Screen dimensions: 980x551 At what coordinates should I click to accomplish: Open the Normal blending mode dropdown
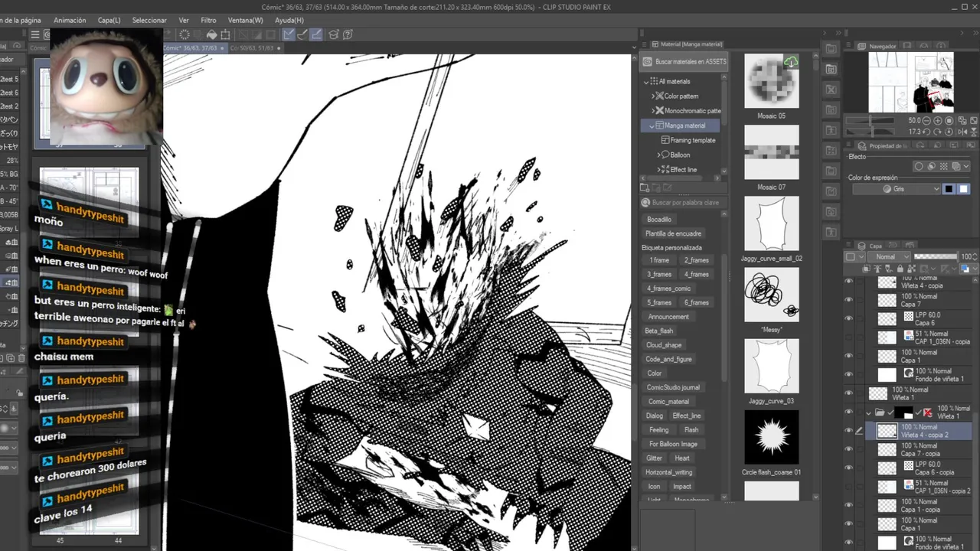tap(888, 257)
